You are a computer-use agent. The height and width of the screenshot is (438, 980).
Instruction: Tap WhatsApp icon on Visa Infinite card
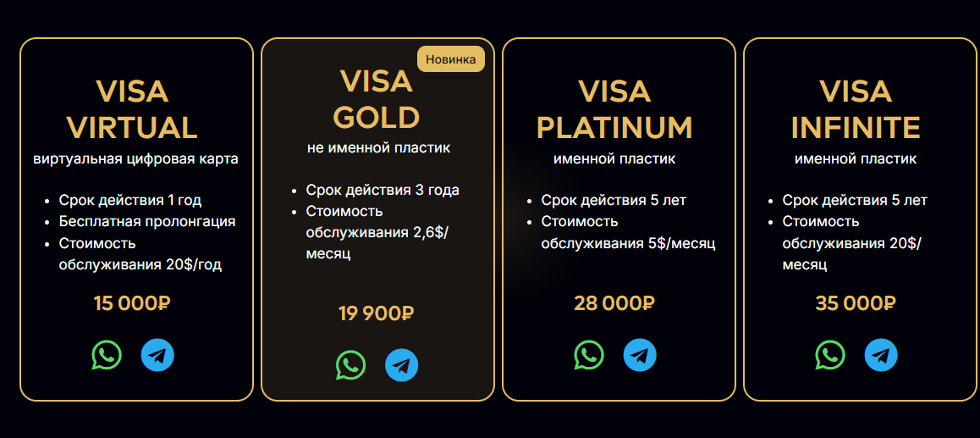[830, 355]
